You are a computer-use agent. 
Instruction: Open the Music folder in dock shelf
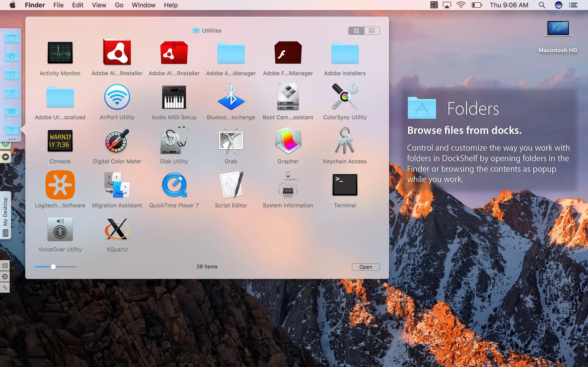point(12,93)
